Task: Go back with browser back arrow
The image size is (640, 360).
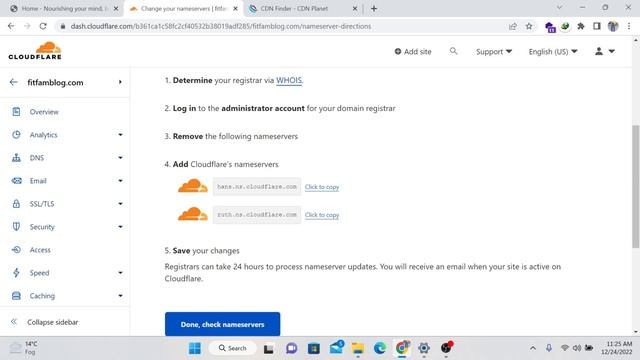Action: click(11, 26)
